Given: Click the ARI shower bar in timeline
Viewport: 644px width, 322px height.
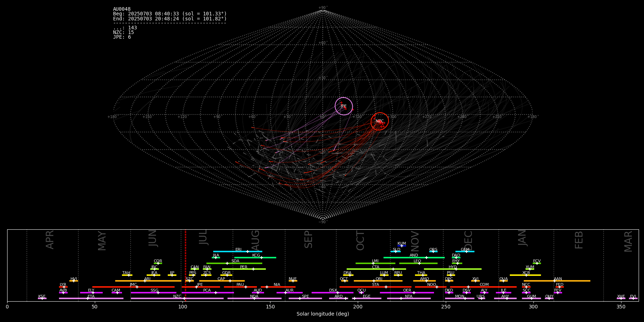Looking at the screenshot, I should pos(148,281).
